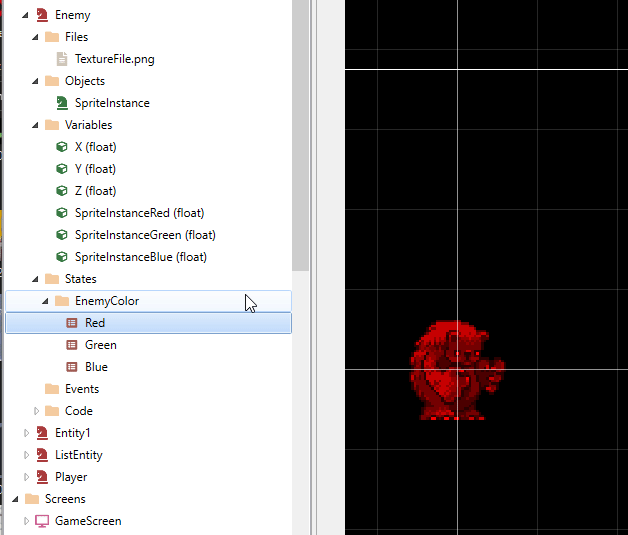Select the Red state
The width and height of the screenshot is (628, 535).
[x=95, y=323]
